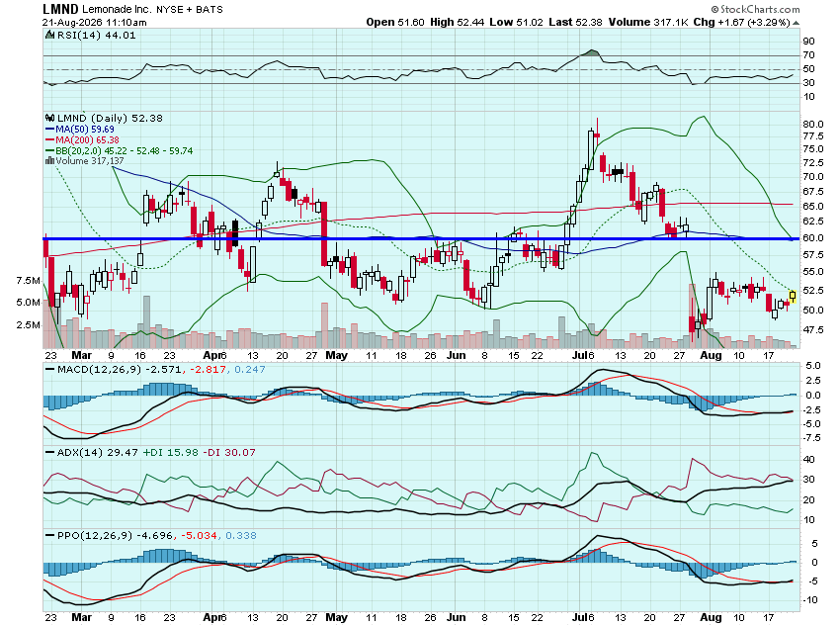Viewport: 840px width, 626px height.
Task: Click the red line marker for MA(200)
Action: (x=49, y=139)
